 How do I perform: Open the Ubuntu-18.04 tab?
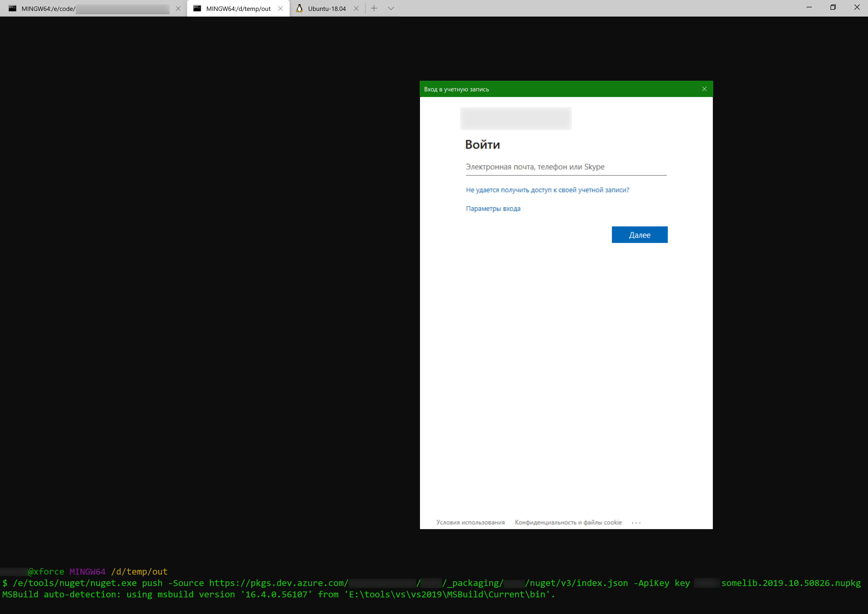pyautogui.click(x=327, y=8)
